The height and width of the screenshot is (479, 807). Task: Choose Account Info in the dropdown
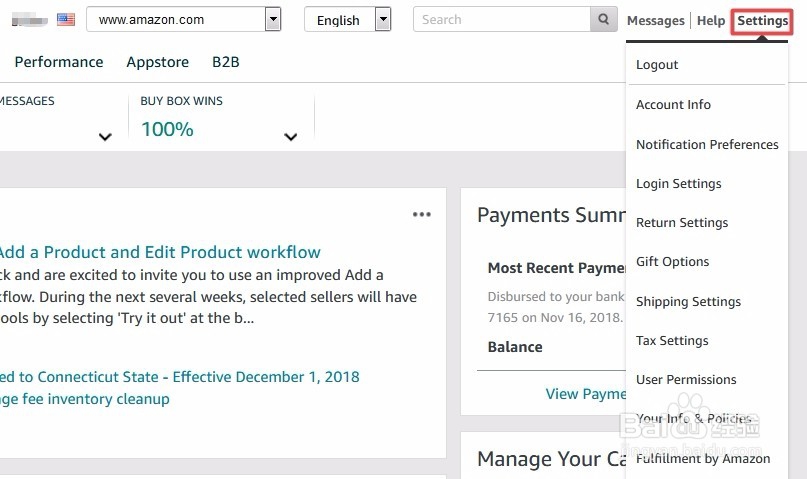673,105
